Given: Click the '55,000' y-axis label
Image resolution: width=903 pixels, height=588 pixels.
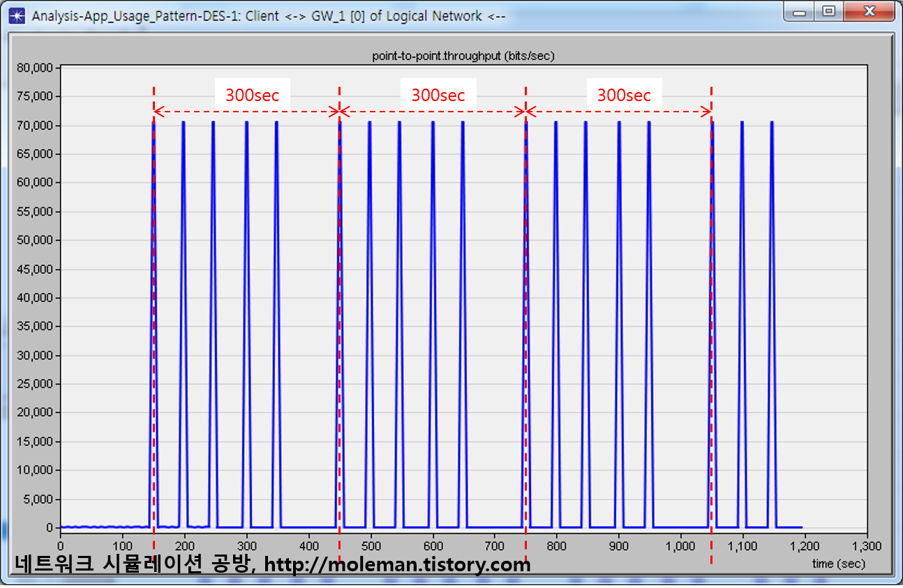Looking at the screenshot, I should (35, 211).
